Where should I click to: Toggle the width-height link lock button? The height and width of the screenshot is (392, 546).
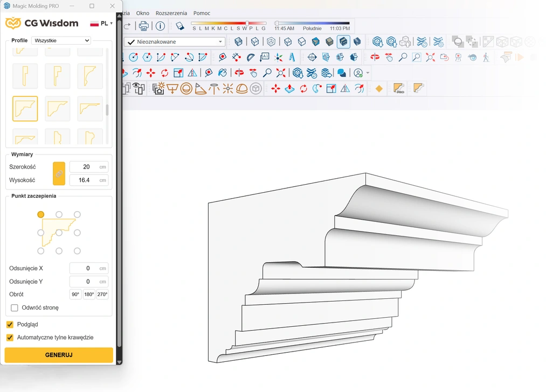pos(59,173)
